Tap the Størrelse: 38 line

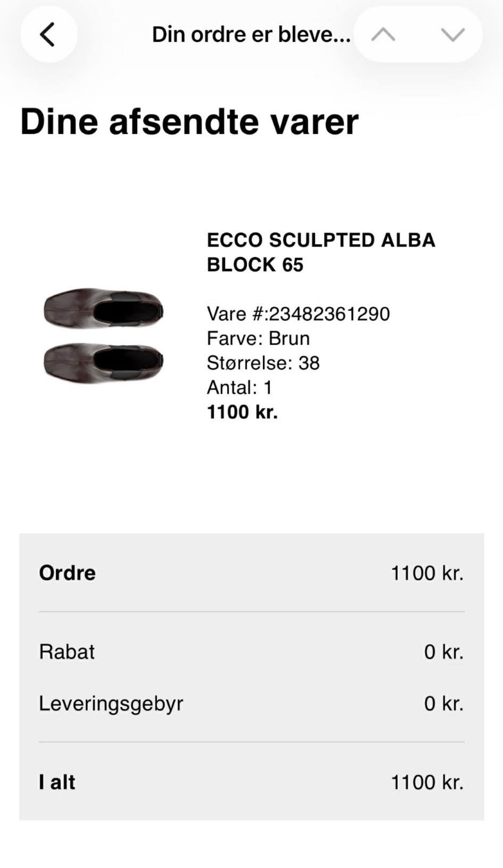point(263,362)
